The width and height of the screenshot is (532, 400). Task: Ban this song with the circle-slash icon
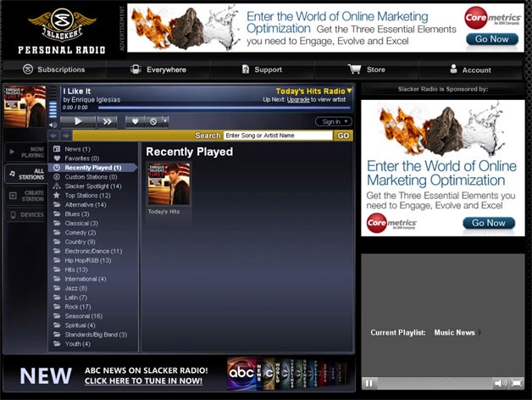tap(153, 121)
